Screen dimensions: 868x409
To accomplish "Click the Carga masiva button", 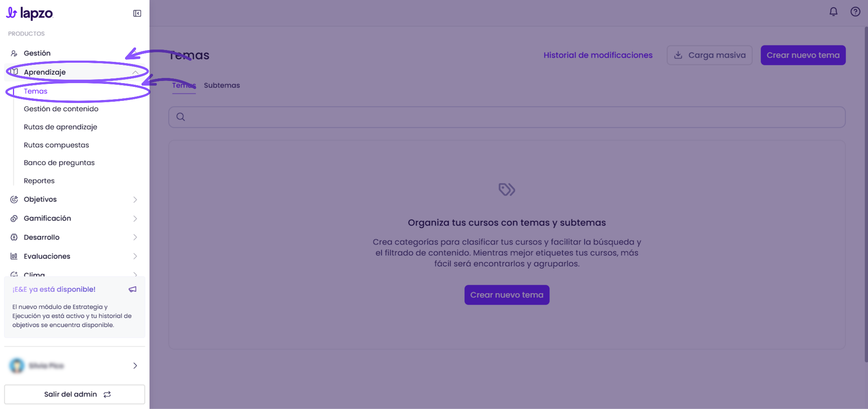I will click(709, 55).
